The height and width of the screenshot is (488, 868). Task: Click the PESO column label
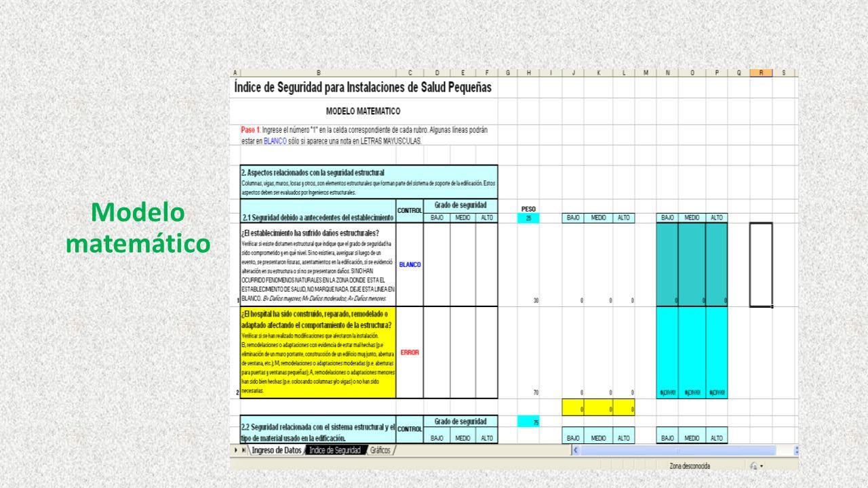coord(528,209)
